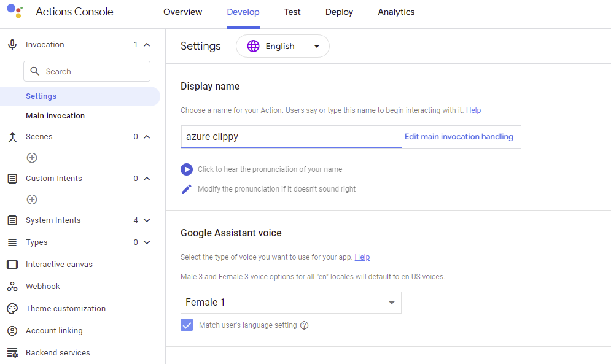Click the pencil icon to modify pronunciation
The image size is (611, 364).
pos(187,189)
